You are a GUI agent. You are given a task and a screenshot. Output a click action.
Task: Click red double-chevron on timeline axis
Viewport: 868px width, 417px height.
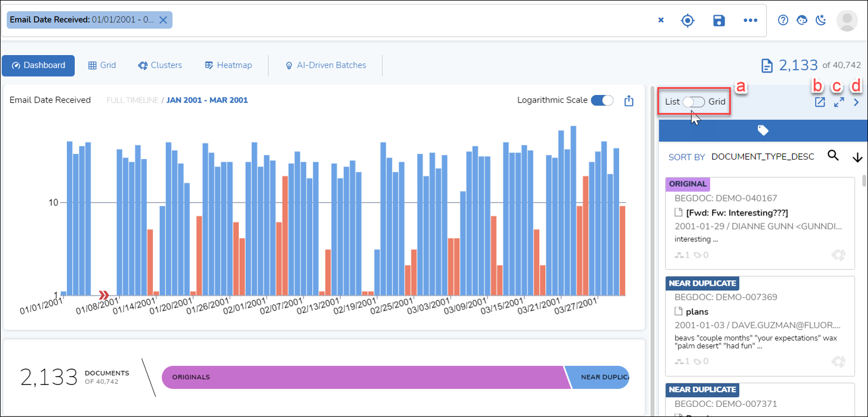tap(104, 295)
